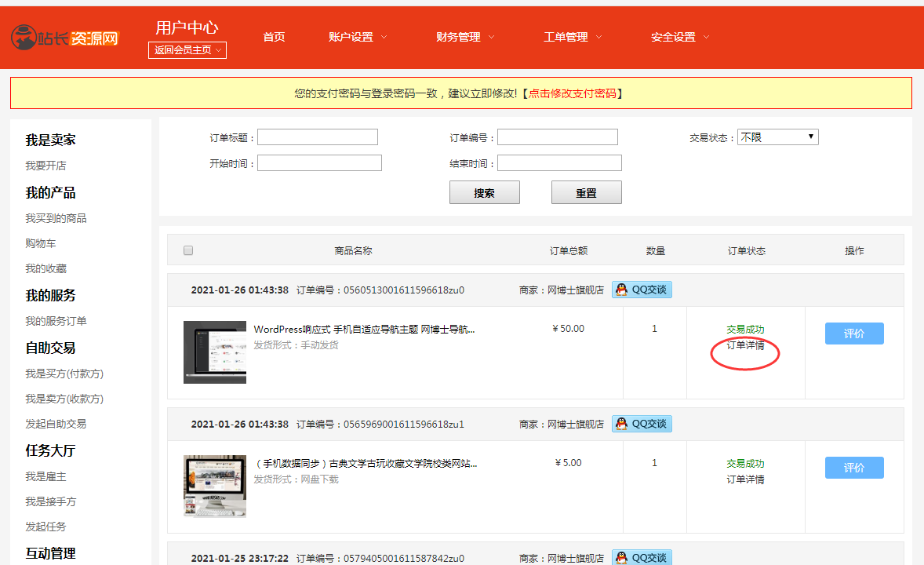Open 购物车 in the sidebar
924x565 pixels.
coord(41,243)
